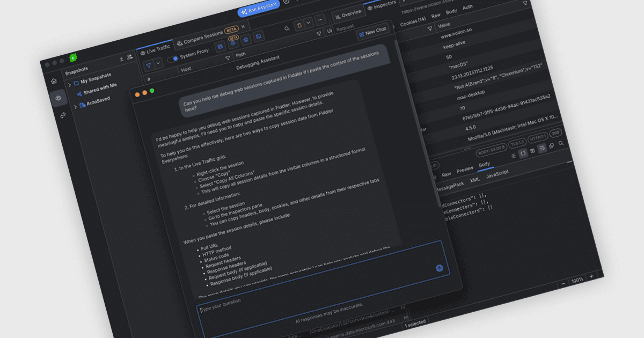644x338 pixels.
Task: Click the 100% zoom level value
Action: click(577, 280)
